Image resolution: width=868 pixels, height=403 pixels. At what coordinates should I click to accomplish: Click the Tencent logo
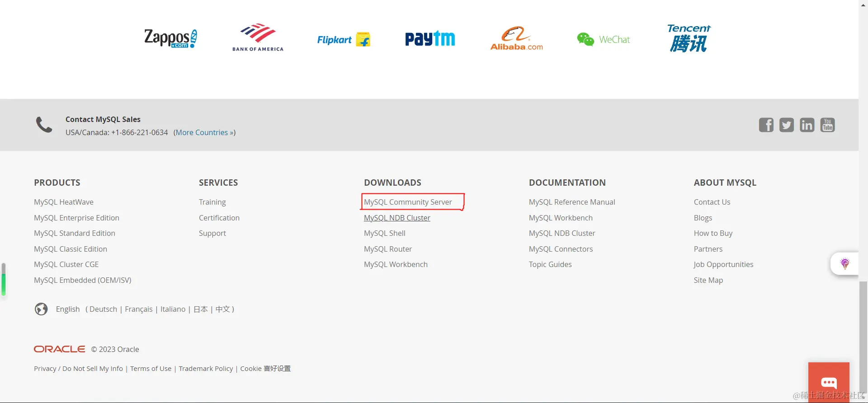coord(689,38)
